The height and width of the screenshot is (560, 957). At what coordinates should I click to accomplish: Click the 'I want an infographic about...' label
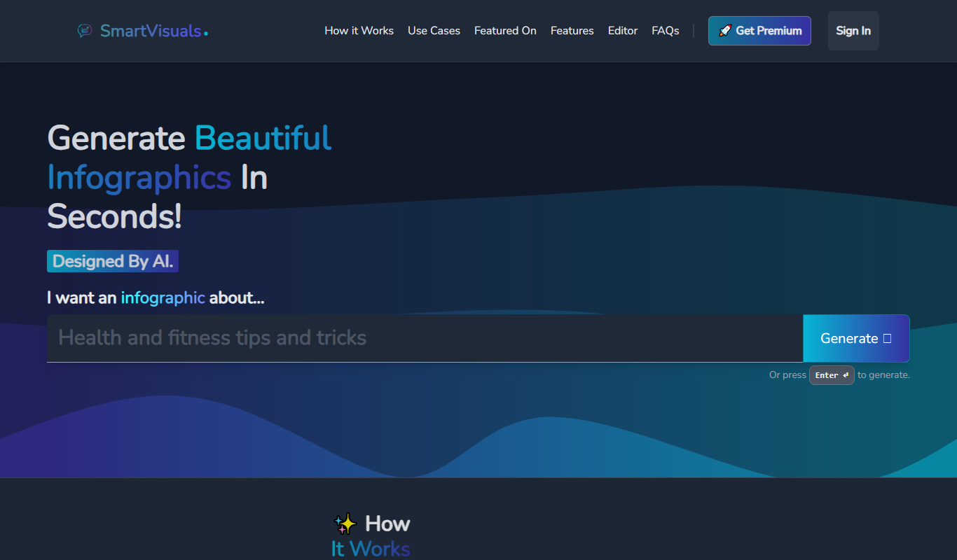tap(156, 297)
